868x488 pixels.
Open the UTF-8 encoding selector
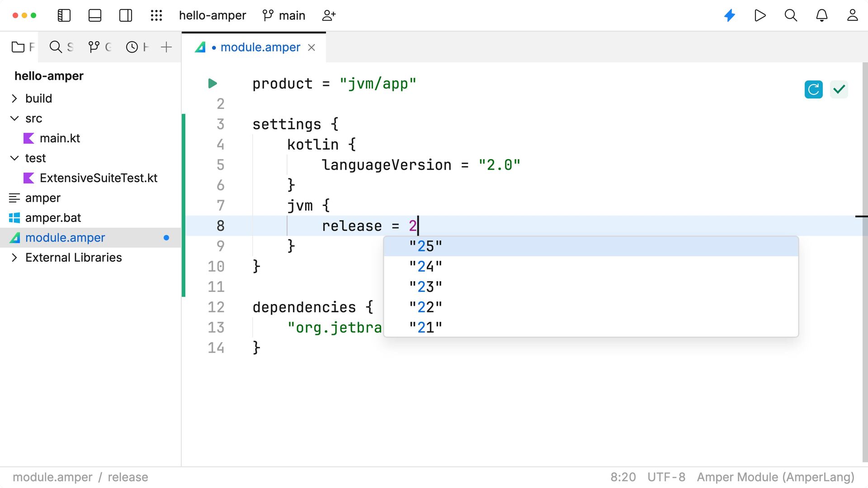point(666,477)
